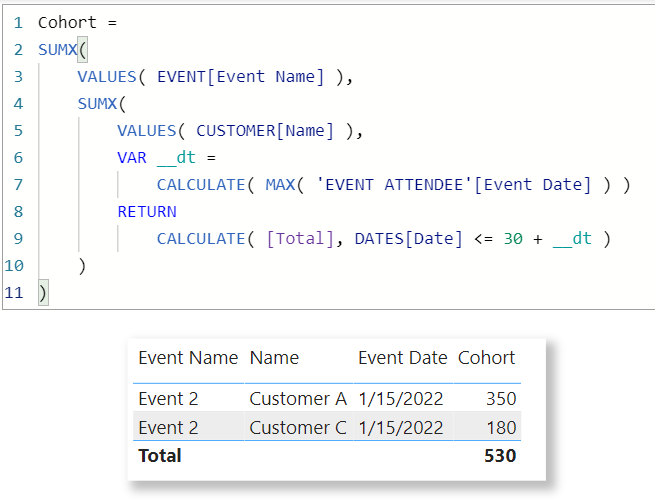Click the CALCULATE function on line 9
The height and width of the screenshot is (499, 655).
(x=201, y=239)
